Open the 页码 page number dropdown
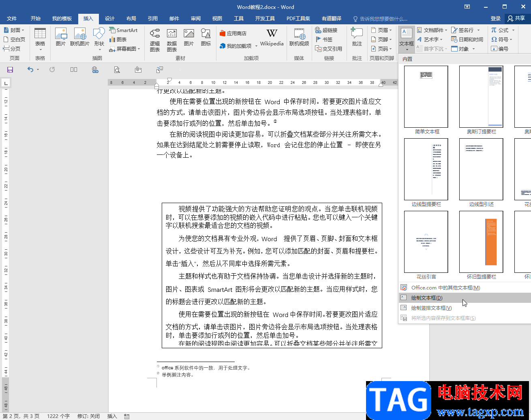 click(381, 49)
